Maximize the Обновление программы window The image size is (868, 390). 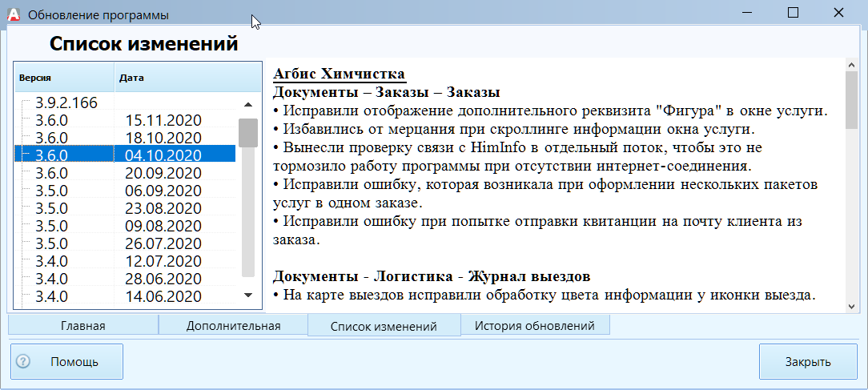pos(793,12)
